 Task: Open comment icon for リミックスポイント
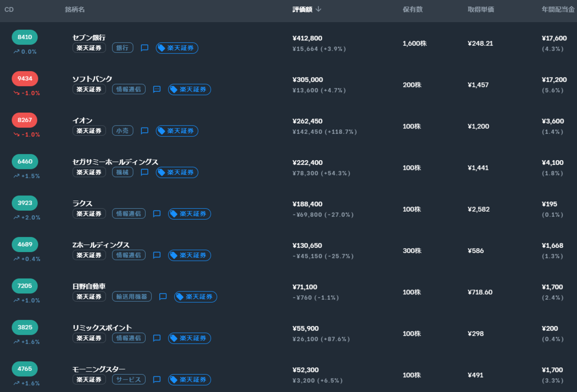pos(157,338)
